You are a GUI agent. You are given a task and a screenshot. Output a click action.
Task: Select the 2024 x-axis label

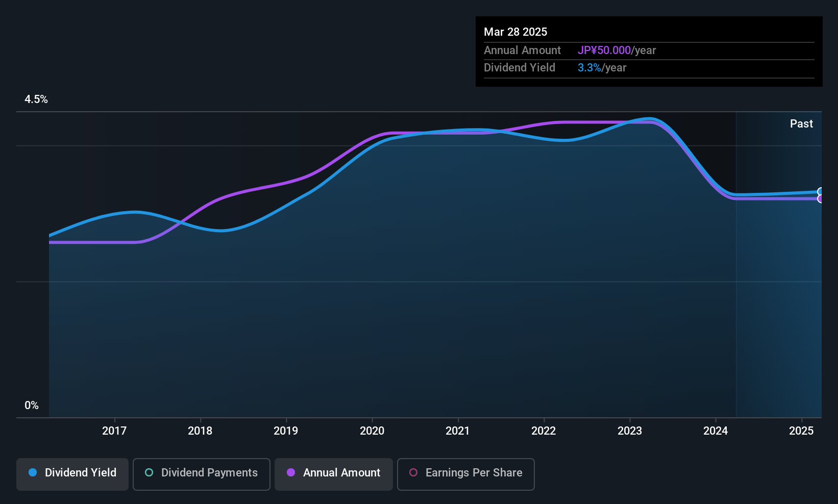coord(716,431)
